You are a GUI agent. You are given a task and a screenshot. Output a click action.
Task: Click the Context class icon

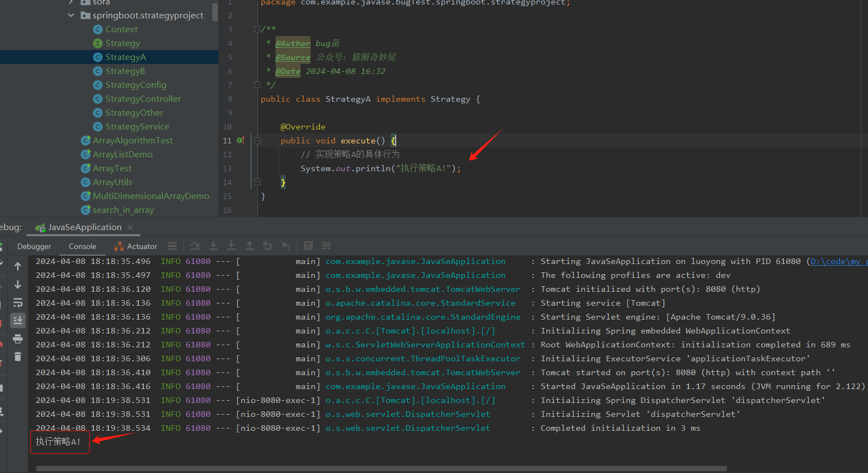pos(98,29)
